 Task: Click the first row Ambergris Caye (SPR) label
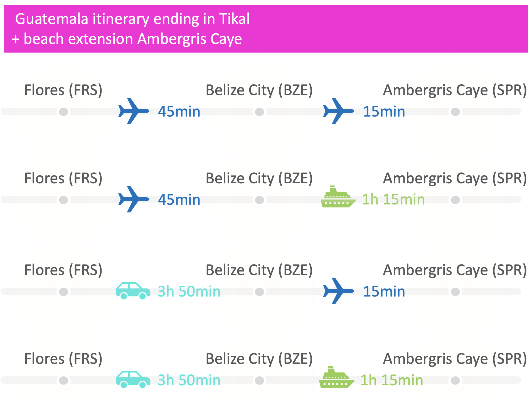(x=455, y=90)
